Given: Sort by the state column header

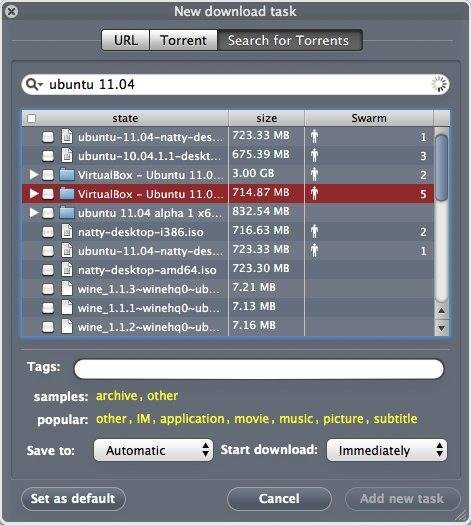Looking at the screenshot, I should point(125,118).
